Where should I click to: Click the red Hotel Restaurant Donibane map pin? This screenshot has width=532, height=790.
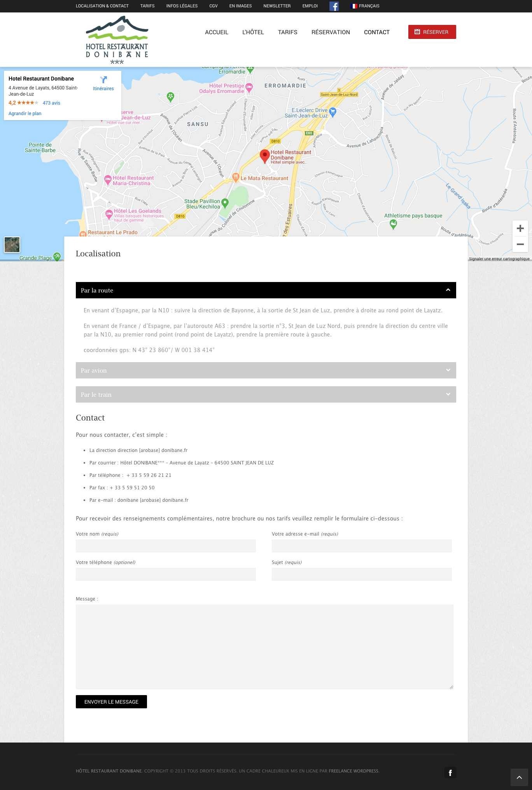(x=265, y=156)
